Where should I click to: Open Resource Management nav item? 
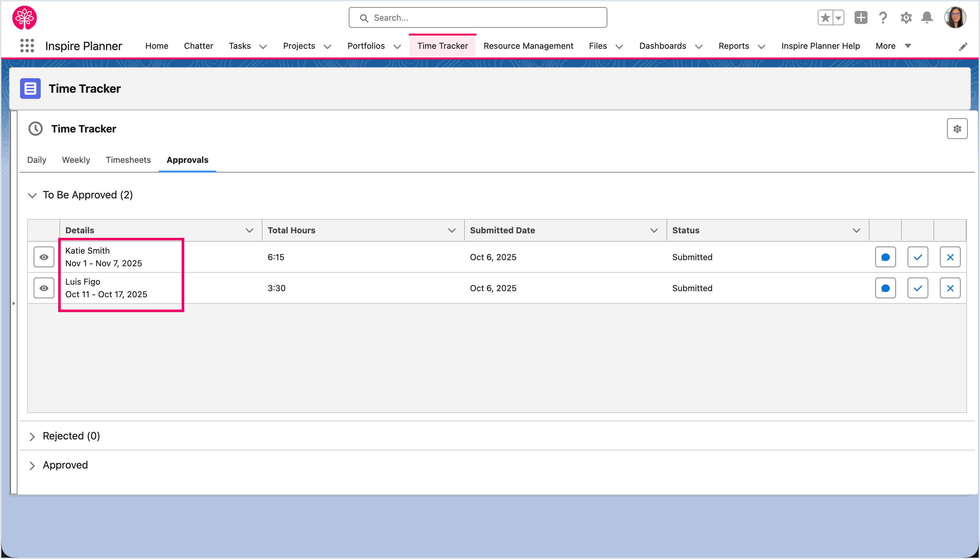(528, 46)
